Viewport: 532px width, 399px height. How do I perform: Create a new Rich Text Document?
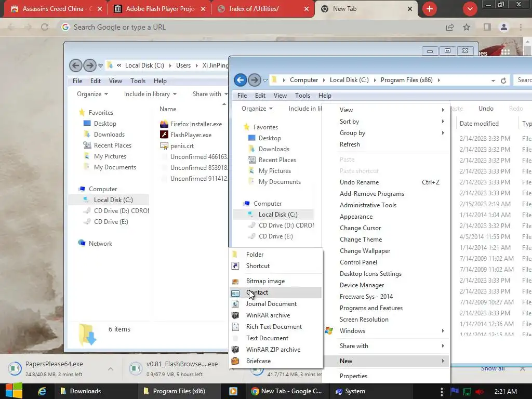275,327
